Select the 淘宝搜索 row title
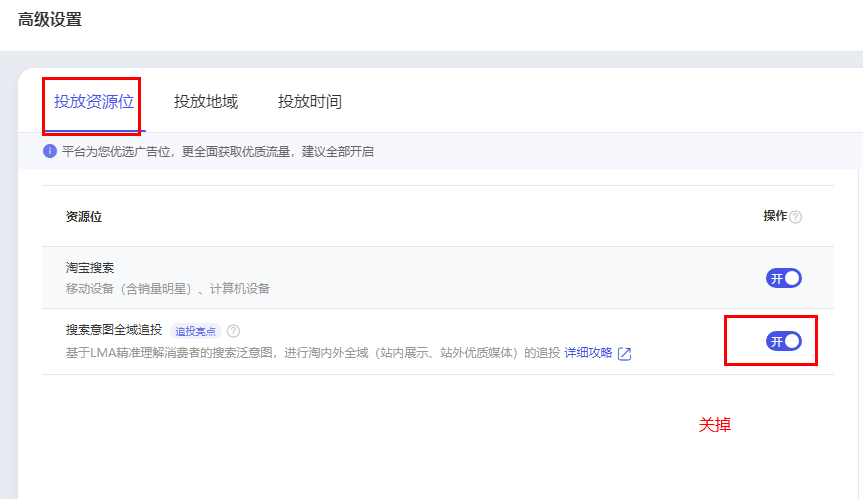863x499 pixels. point(90,268)
